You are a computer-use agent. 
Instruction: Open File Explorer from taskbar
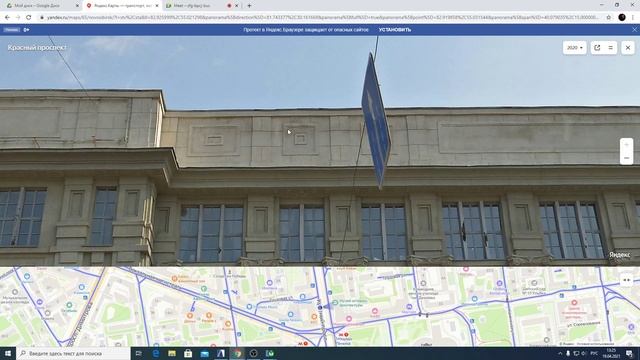click(172, 353)
